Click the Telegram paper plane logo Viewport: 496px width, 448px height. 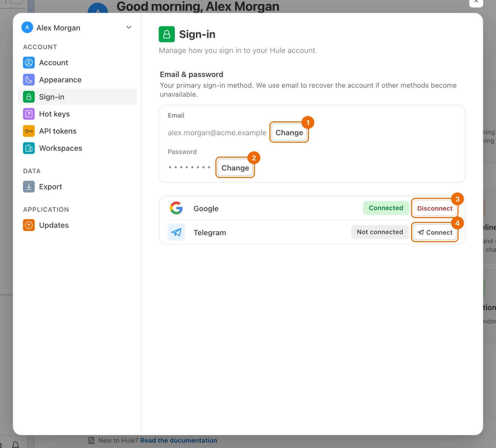176,232
